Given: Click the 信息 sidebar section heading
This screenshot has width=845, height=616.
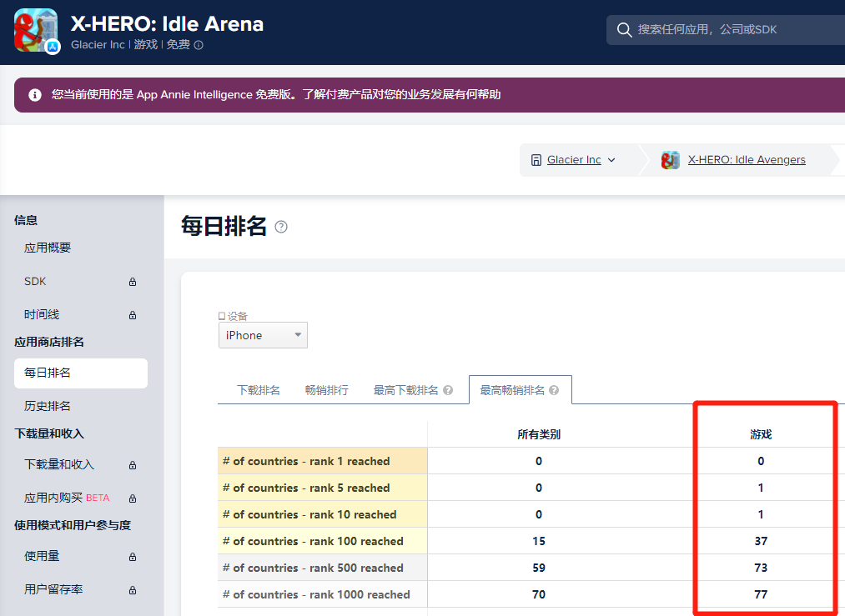Looking at the screenshot, I should (26, 220).
